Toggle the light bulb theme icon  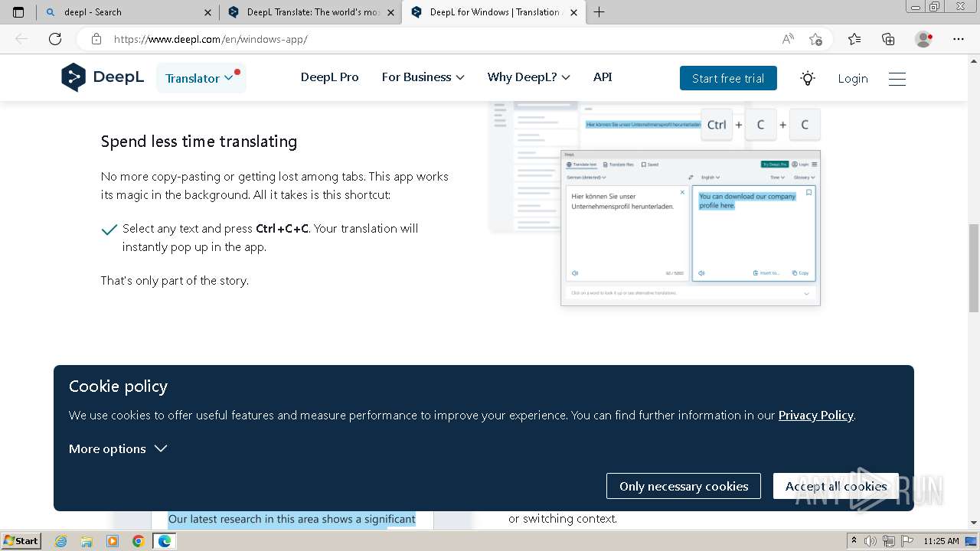click(808, 78)
